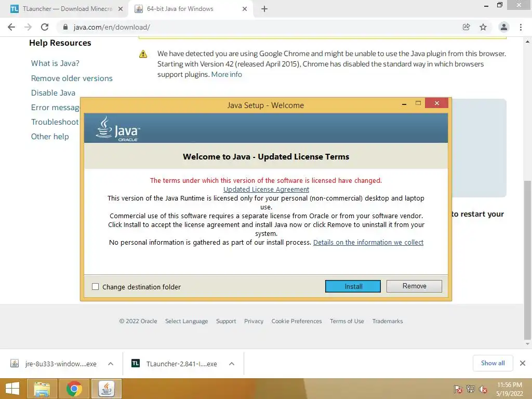Open Privacy footer link

(254, 321)
